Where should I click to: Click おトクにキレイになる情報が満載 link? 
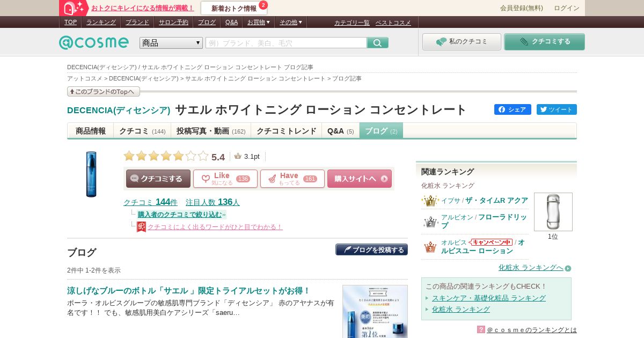(142, 8)
